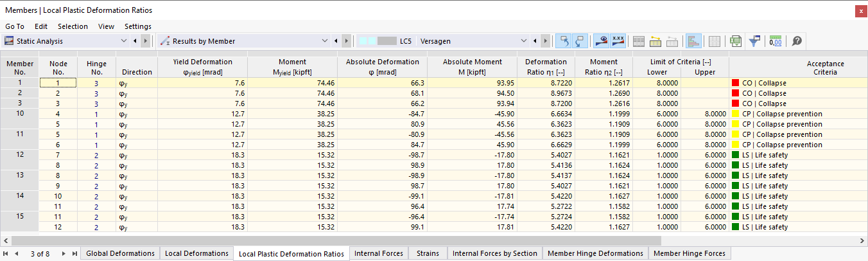Open the Edit menu
This screenshot has width=868, height=261.
tap(41, 26)
